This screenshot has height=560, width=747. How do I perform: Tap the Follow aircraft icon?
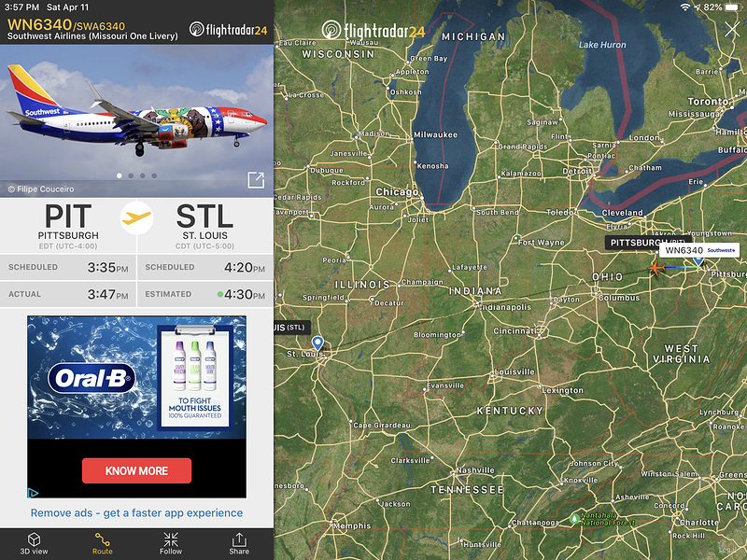tap(171, 543)
